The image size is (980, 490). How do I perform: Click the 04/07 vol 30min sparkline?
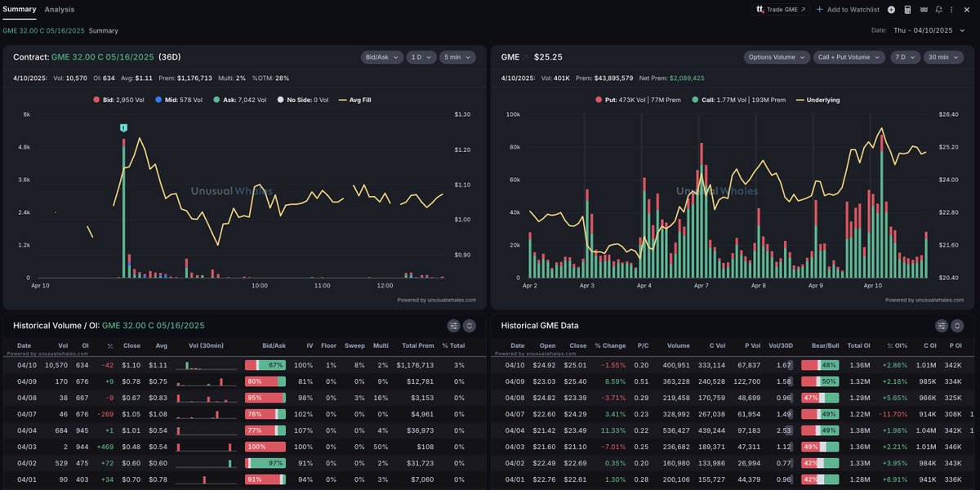pyautogui.click(x=206, y=414)
